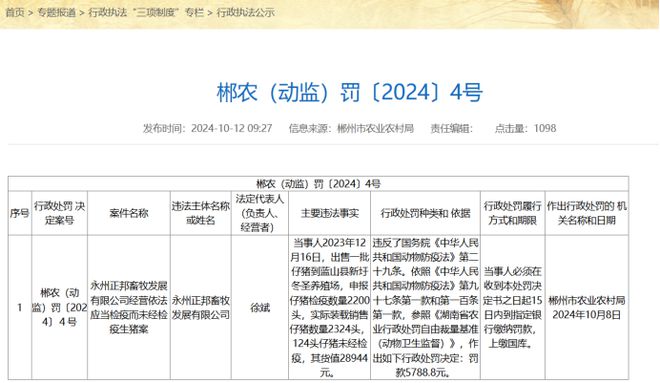Click the 信息来源 郴州市农业农村局 text
Viewport: 660px width, 383px height.
click(x=351, y=128)
